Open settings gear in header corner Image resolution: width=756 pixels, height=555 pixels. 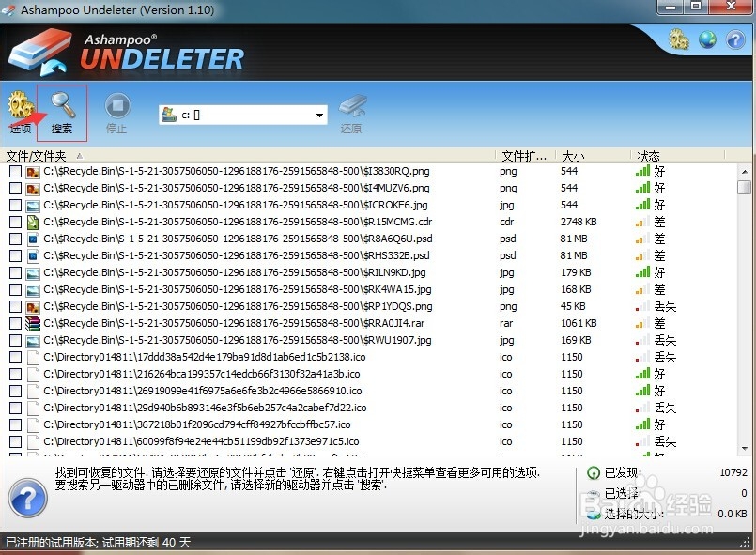(x=678, y=39)
